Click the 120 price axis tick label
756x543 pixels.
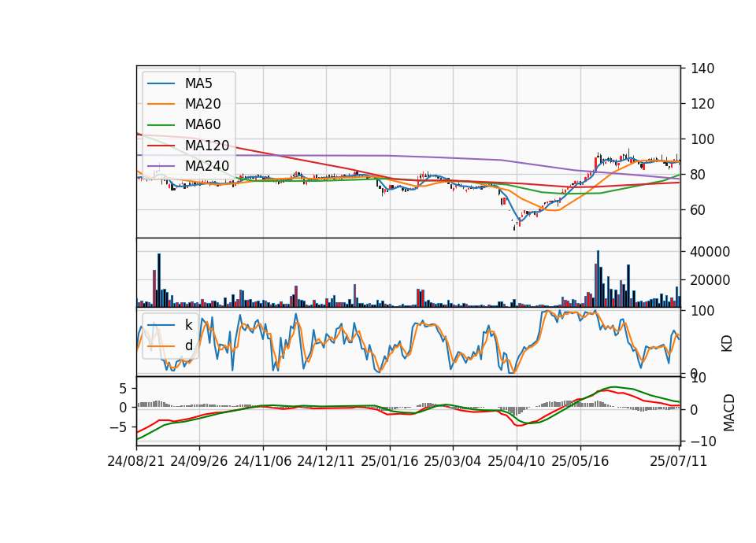click(702, 104)
